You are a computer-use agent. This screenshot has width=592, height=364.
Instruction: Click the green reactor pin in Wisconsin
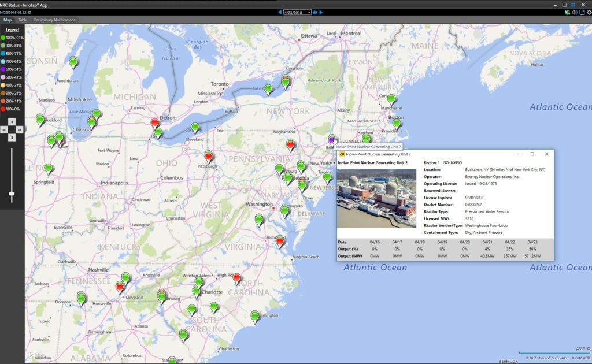coord(73,62)
